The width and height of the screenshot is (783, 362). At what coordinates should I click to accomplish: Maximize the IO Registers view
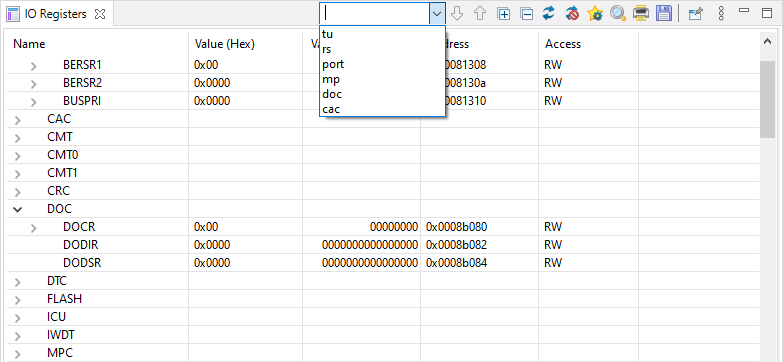(x=767, y=13)
